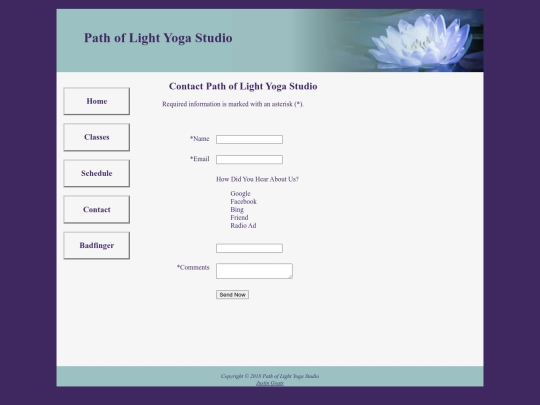This screenshot has height=405, width=540.
Task: Select the Contact navigation button
Action: point(96,209)
